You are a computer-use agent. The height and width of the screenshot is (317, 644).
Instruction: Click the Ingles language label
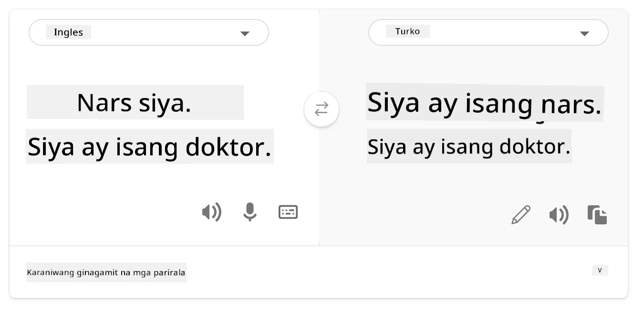pyautogui.click(x=68, y=32)
